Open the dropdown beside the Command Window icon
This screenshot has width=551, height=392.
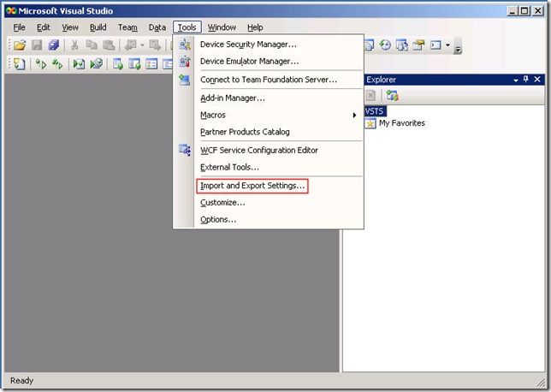pos(447,45)
